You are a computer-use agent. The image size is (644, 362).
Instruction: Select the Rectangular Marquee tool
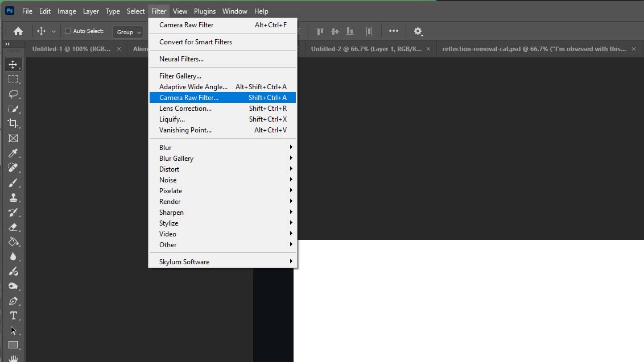pyautogui.click(x=13, y=79)
